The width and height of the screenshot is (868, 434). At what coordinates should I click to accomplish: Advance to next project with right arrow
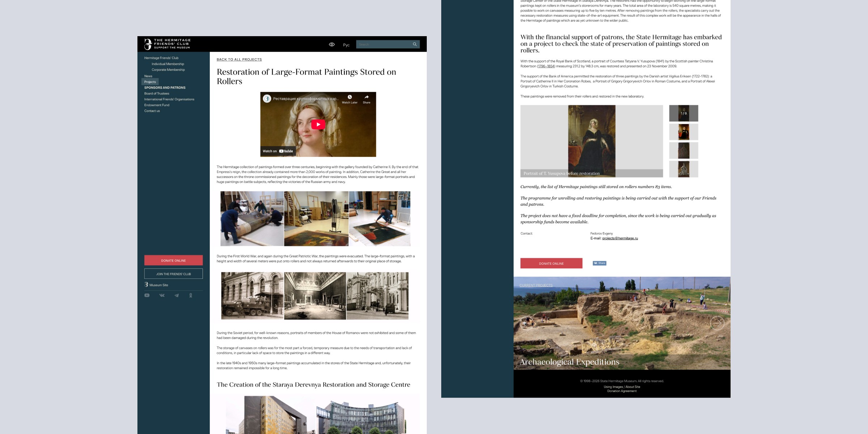[717, 323]
